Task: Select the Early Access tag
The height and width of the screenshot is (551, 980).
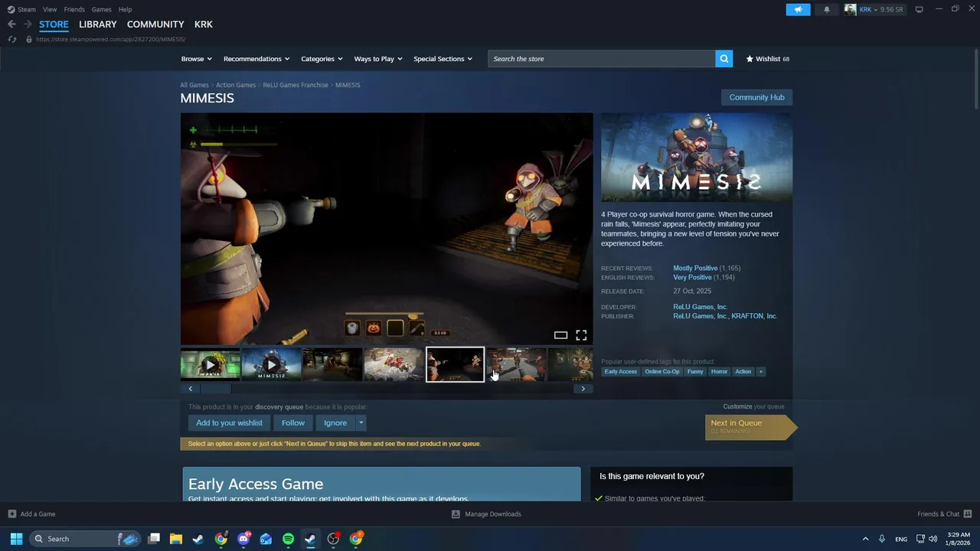Action: 620,371
